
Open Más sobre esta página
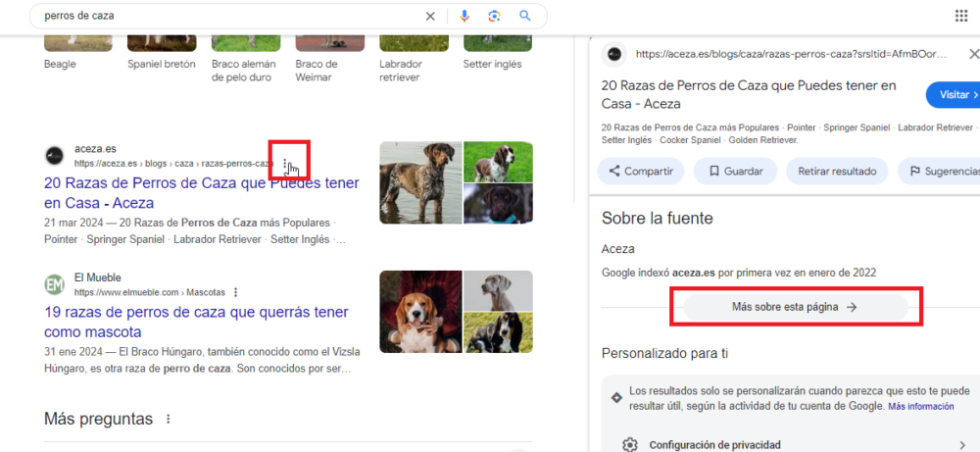coord(795,307)
